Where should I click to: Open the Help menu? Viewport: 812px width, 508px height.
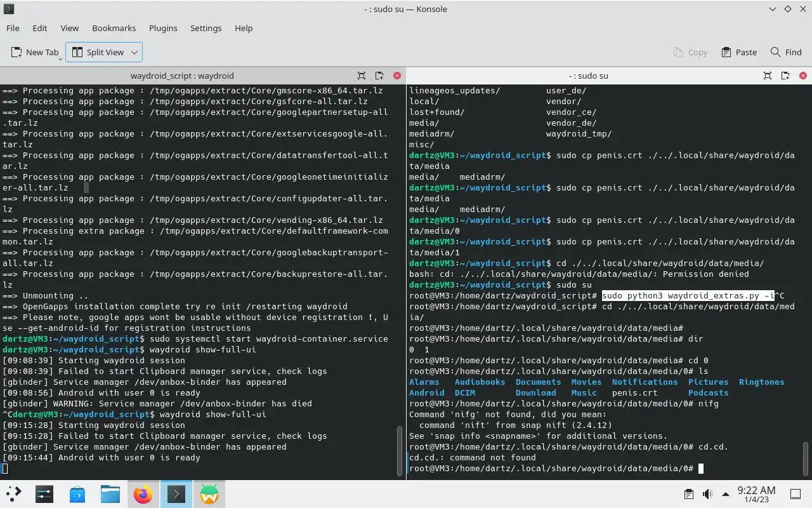click(244, 28)
